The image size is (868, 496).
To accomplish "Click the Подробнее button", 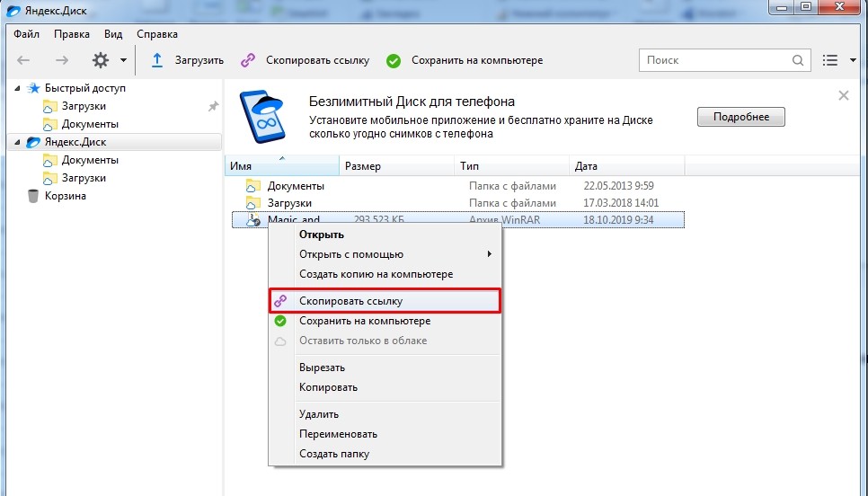I will pyautogui.click(x=740, y=117).
